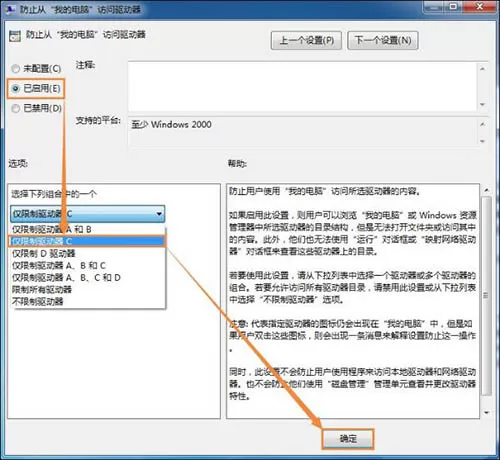Click the comment box scroll up arrow

[x=482, y=69]
